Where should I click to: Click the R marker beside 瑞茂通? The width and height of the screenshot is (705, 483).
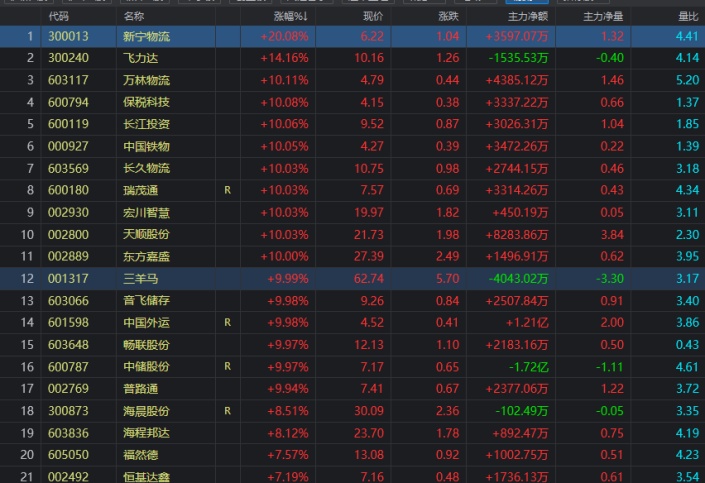coord(227,190)
